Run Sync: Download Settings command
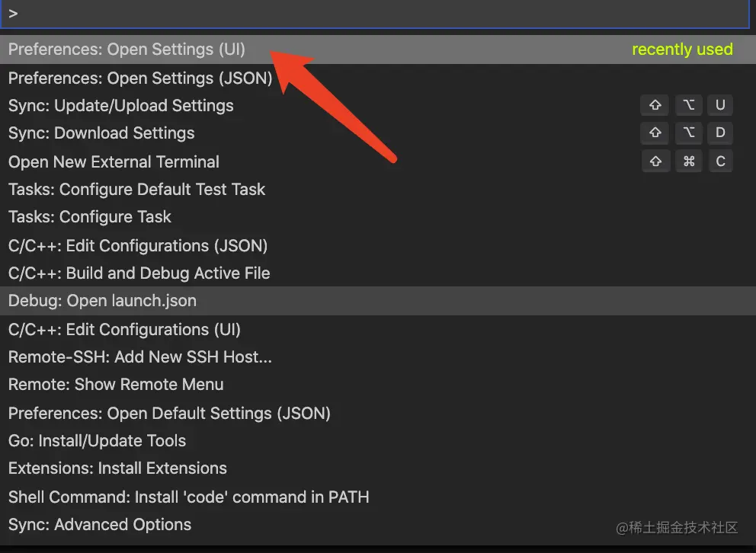Image resolution: width=756 pixels, height=553 pixels. 378,133
